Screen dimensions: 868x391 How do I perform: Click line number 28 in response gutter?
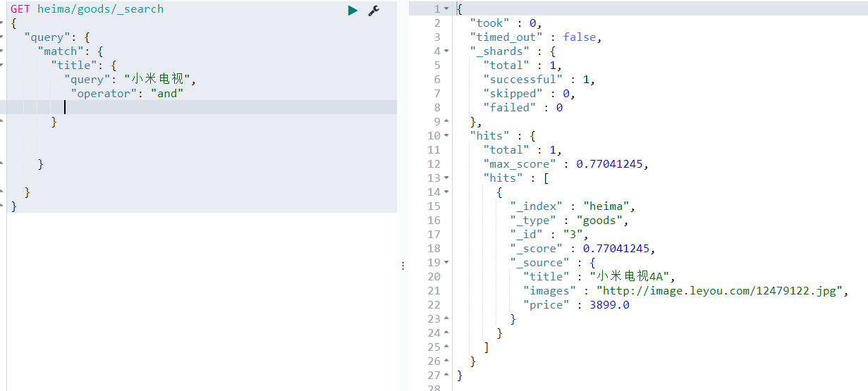pyautogui.click(x=434, y=387)
